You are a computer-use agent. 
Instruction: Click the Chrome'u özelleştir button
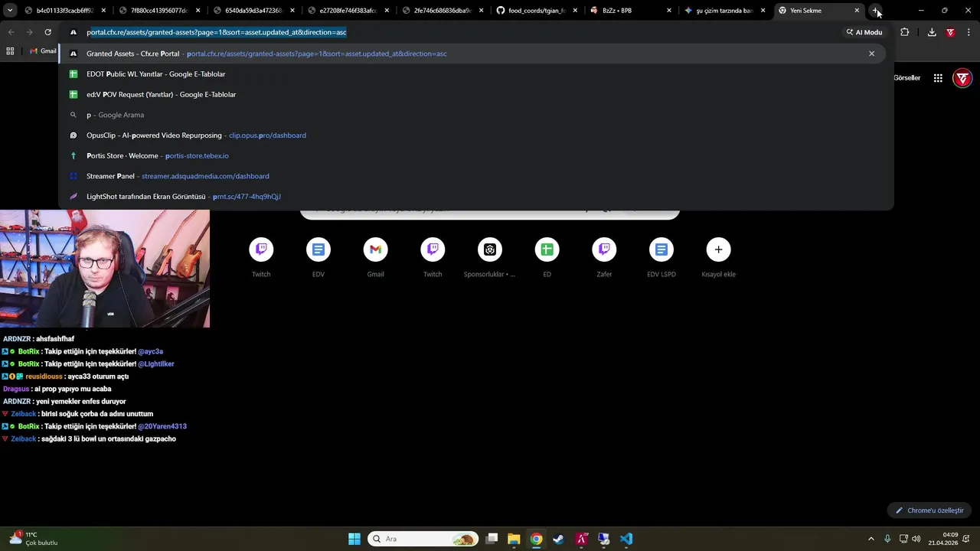[929, 510]
